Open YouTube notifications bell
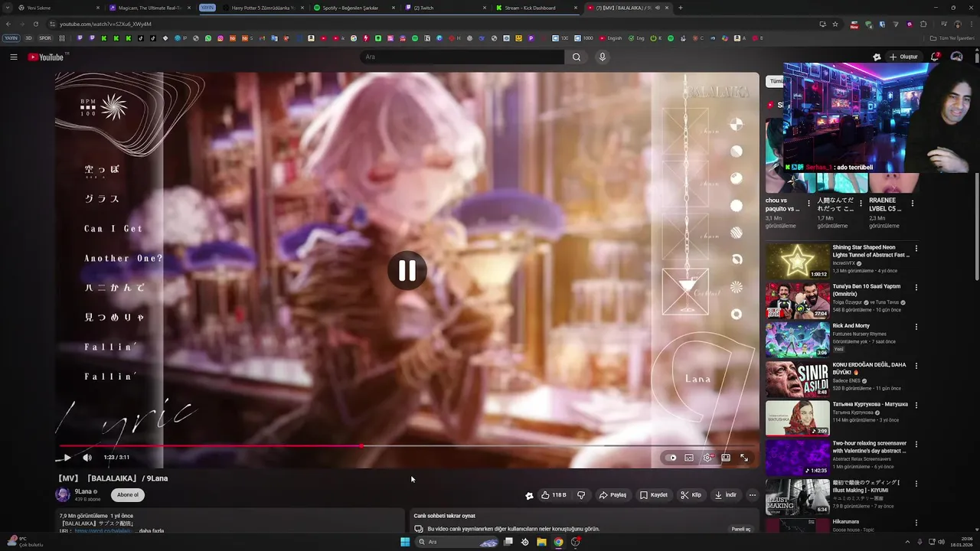The image size is (980, 551). click(935, 57)
